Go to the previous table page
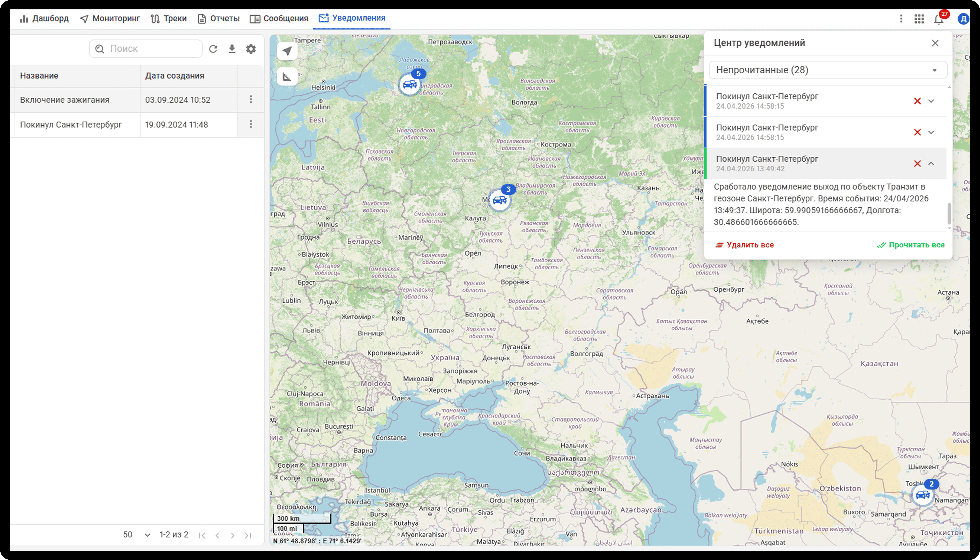980x560 pixels. pos(217,535)
